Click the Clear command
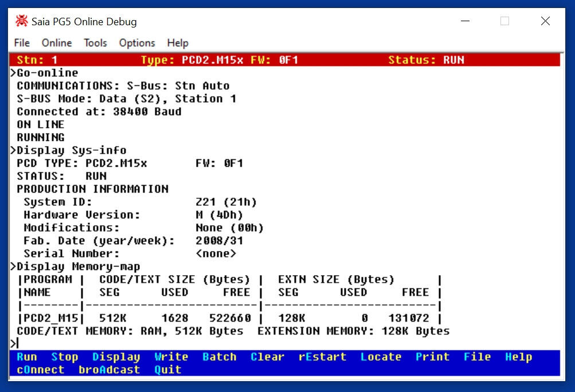 click(x=267, y=357)
